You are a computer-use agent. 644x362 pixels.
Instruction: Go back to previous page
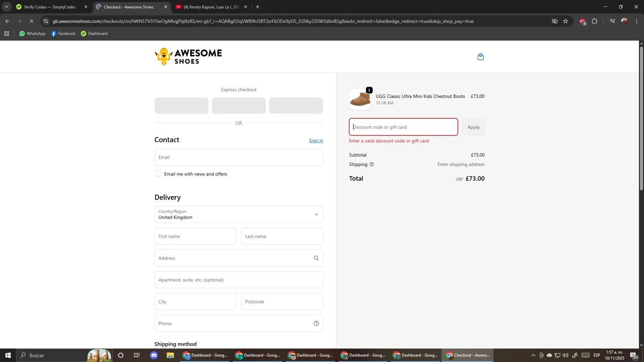[x=7, y=21]
